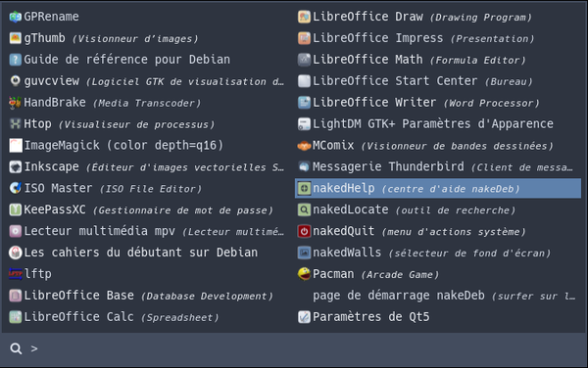588x368 pixels.
Task: Click the ISO Master disc icon
Action: coord(16,188)
